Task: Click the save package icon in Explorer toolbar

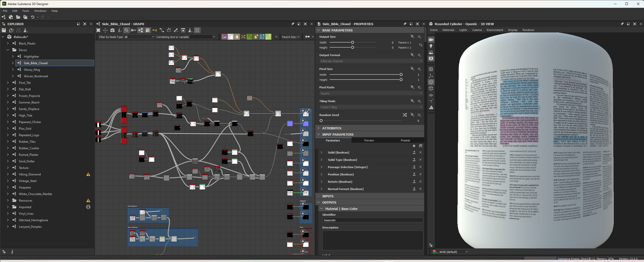Action: [x=4, y=30]
